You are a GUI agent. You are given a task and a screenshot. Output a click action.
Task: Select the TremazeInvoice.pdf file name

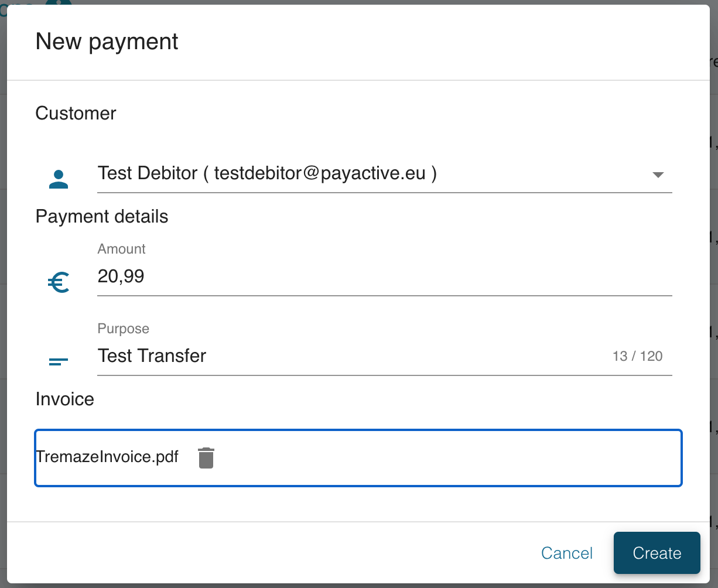pyautogui.click(x=107, y=457)
